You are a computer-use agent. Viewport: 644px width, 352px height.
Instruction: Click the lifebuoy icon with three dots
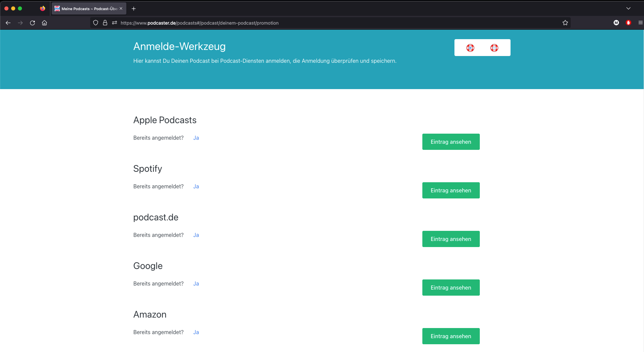tap(494, 48)
